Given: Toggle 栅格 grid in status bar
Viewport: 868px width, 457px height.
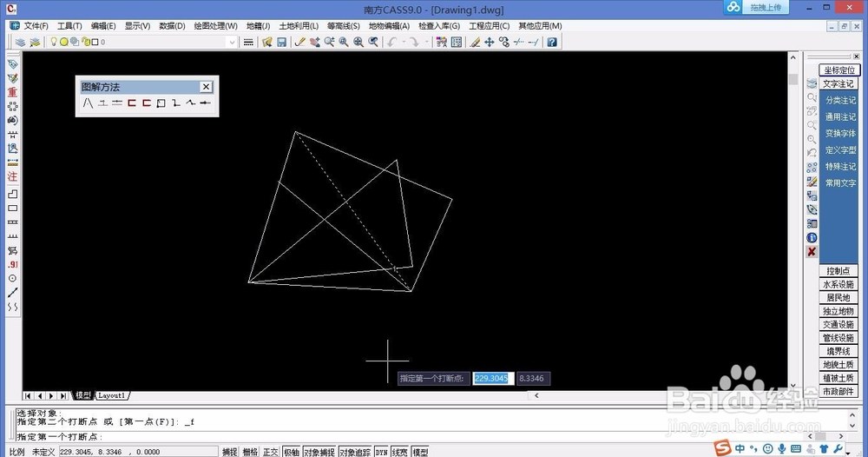Looking at the screenshot, I should click(x=250, y=452).
